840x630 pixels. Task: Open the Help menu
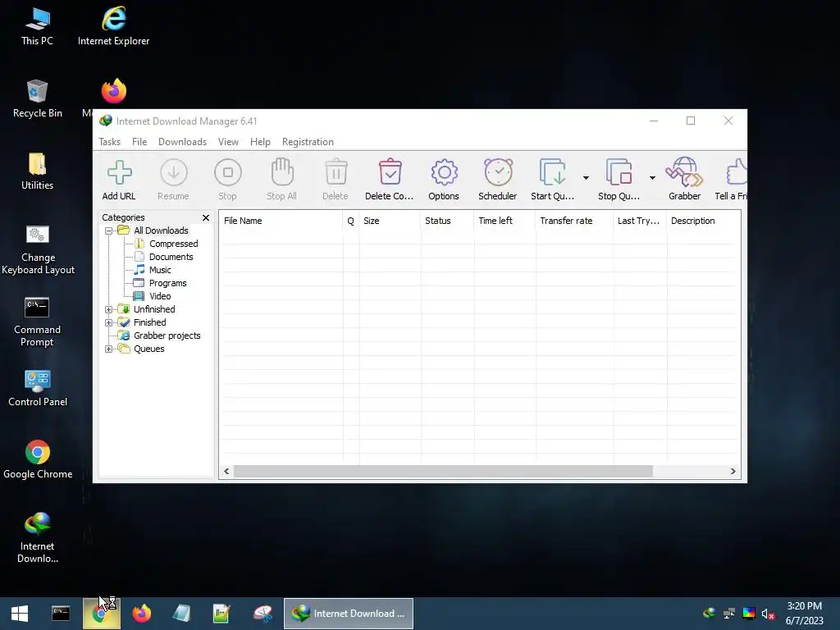(x=260, y=142)
